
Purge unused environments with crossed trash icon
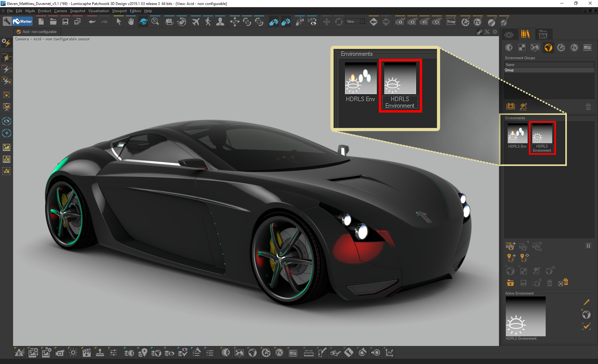[563, 282]
